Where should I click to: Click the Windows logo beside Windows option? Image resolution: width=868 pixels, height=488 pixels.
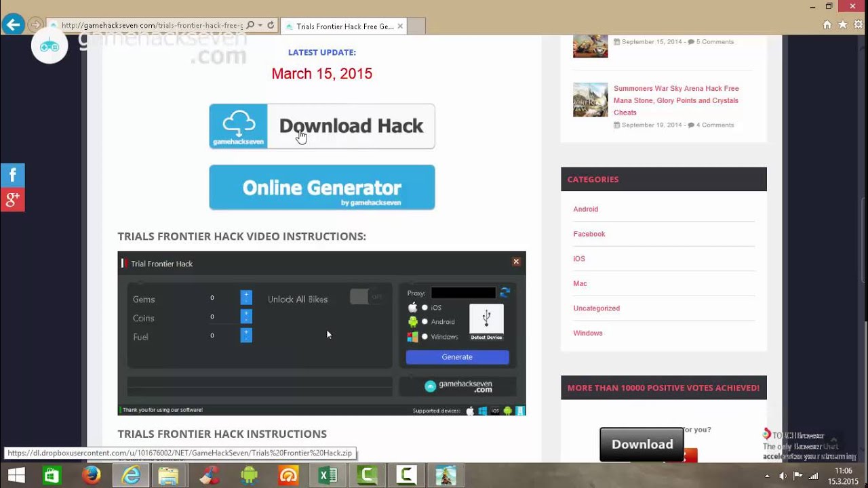click(x=412, y=337)
